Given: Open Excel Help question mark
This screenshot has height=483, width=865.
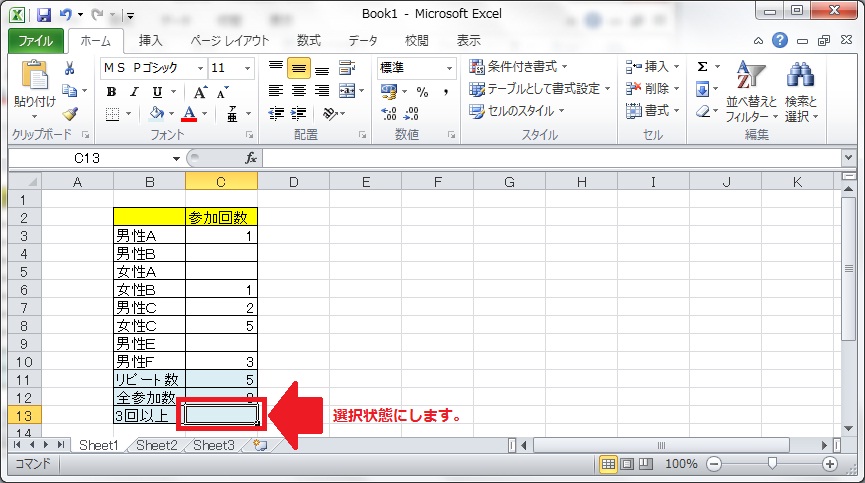Looking at the screenshot, I should 779,40.
